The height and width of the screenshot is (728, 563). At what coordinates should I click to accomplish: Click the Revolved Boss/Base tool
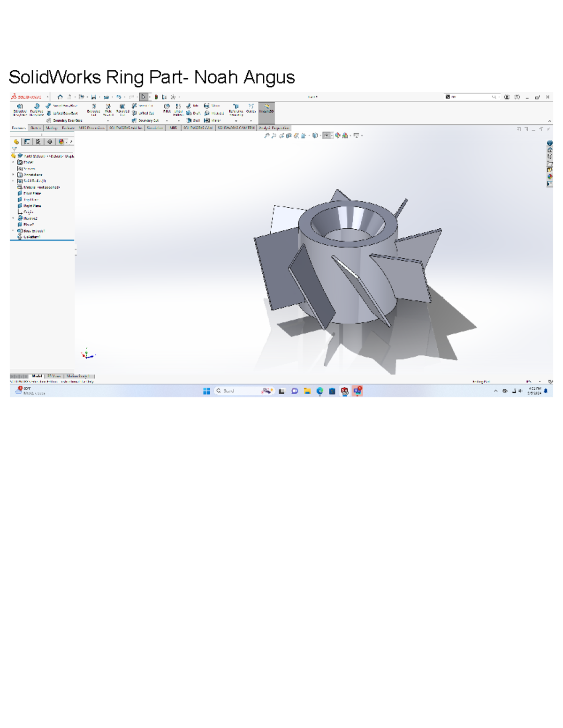[37, 109]
